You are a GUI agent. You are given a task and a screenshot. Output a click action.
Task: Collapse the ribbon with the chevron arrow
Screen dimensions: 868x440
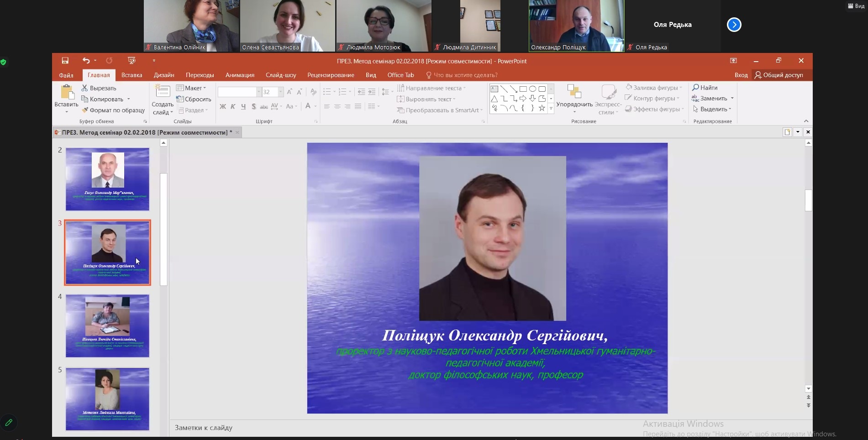pos(806,121)
